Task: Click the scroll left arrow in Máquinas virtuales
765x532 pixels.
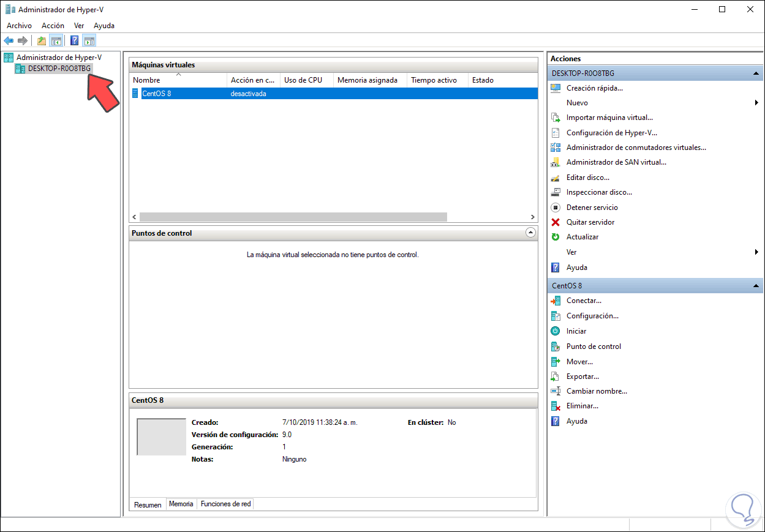Action: [134, 217]
